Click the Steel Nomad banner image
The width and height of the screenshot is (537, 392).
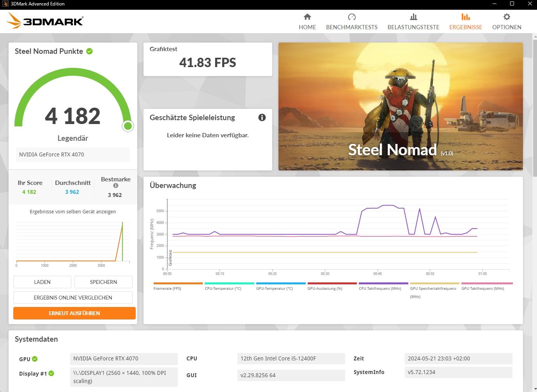click(x=401, y=106)
